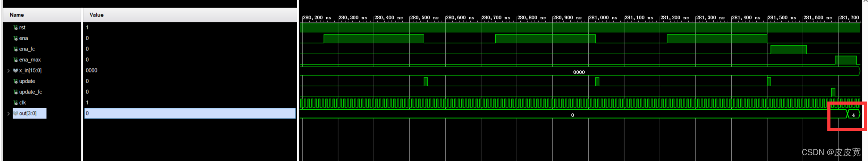Image resolution: width=868 pixels, height=161 pixels.
Task: Expand the out[3:0] bus
Action: (8, 114)
